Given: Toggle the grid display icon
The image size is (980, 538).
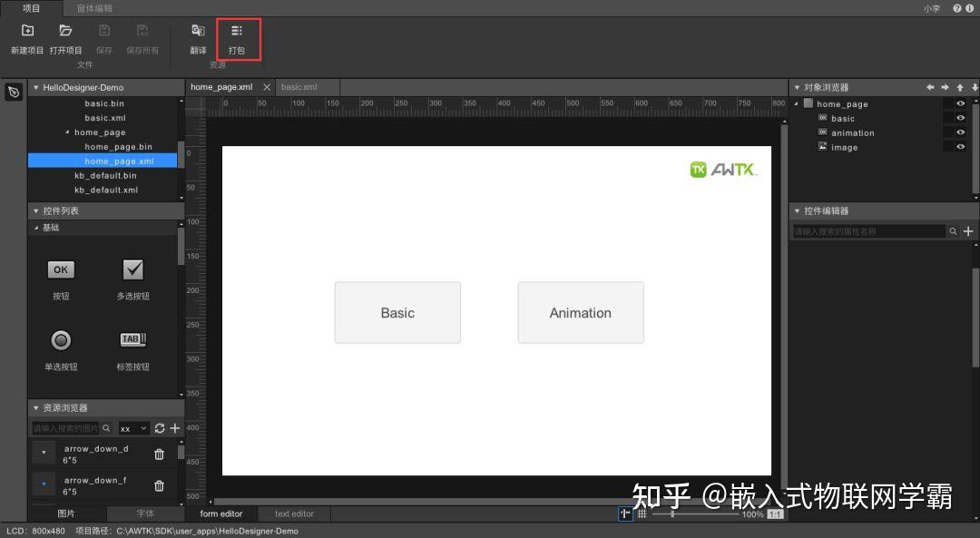Looking at the screenshot, I should [642, 514].
